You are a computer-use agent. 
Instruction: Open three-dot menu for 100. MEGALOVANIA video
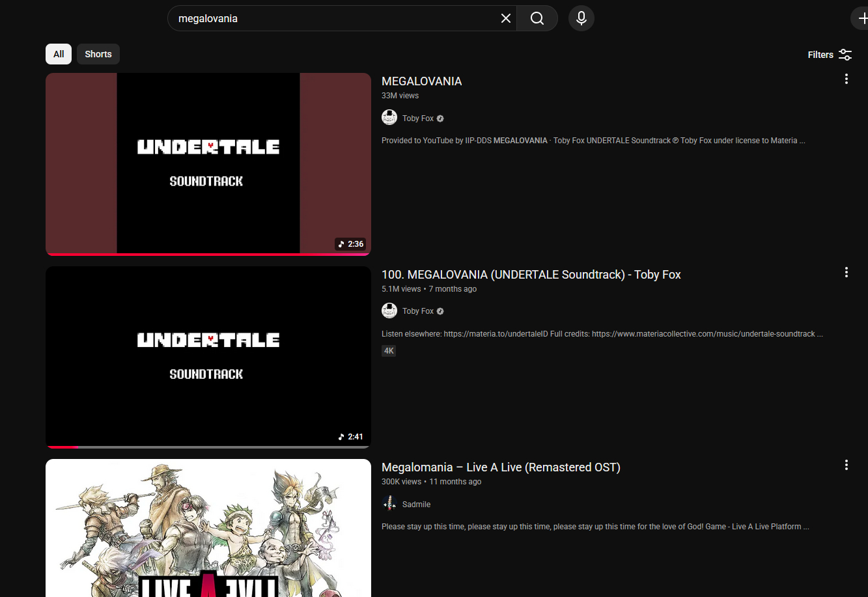point(846,273)
